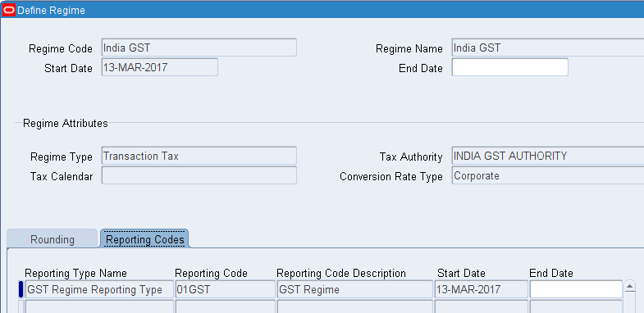Click the GST Regime description cell
Image resolution: width=644 pixels, height=313 pixels.
point(355,289)
